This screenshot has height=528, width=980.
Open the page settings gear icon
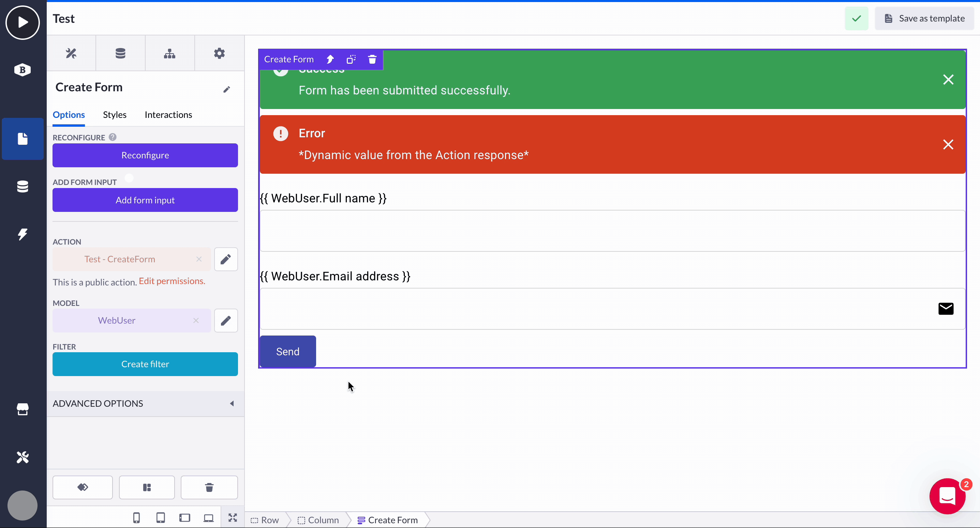[220, 53]
